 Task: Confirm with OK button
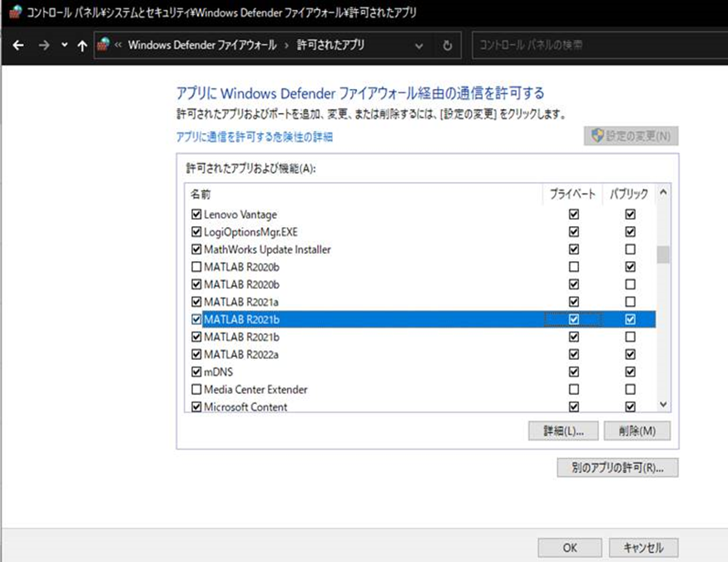[x=570, y=548]
